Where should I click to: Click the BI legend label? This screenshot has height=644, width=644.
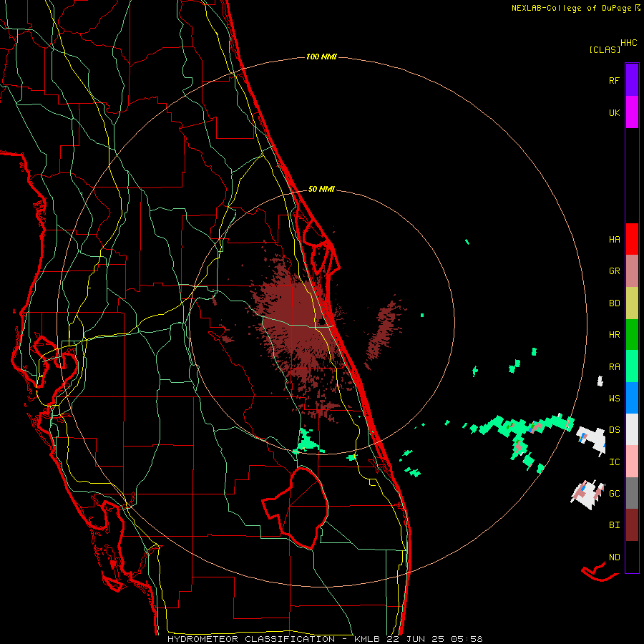tap(614, 525)
